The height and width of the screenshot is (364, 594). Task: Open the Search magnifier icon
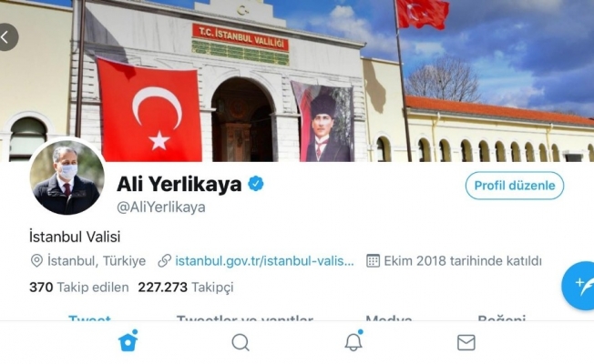(x=241, y=342)
